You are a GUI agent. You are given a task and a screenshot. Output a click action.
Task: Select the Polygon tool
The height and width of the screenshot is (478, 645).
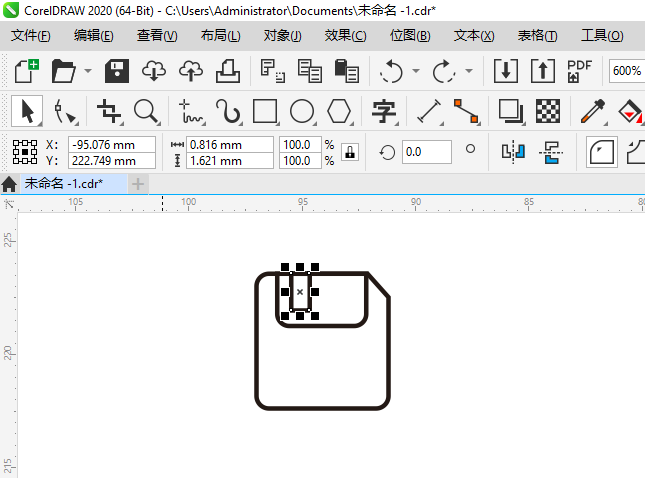[339, 111]
